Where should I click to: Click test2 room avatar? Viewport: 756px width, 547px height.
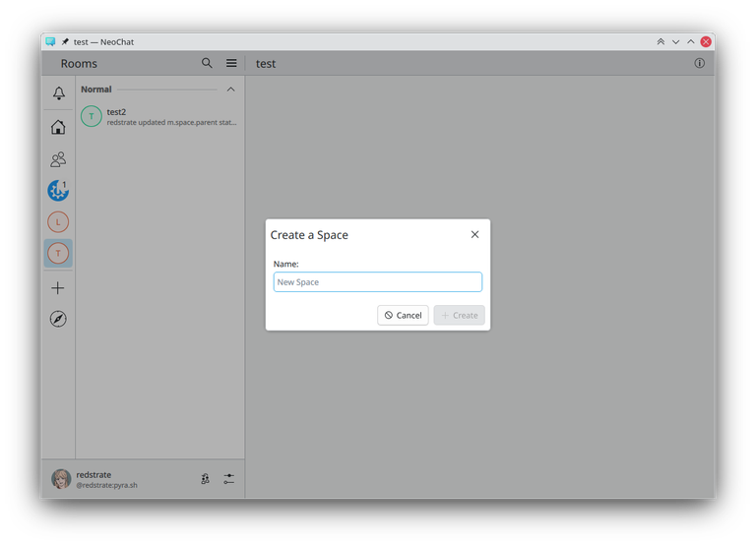[92, 116]
